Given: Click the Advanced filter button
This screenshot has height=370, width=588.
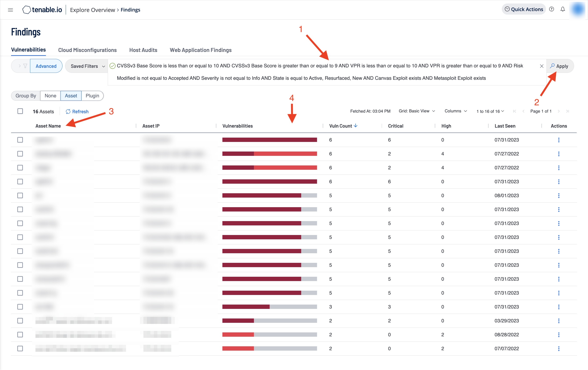Looking at the screenshot, I should (46, 66).
